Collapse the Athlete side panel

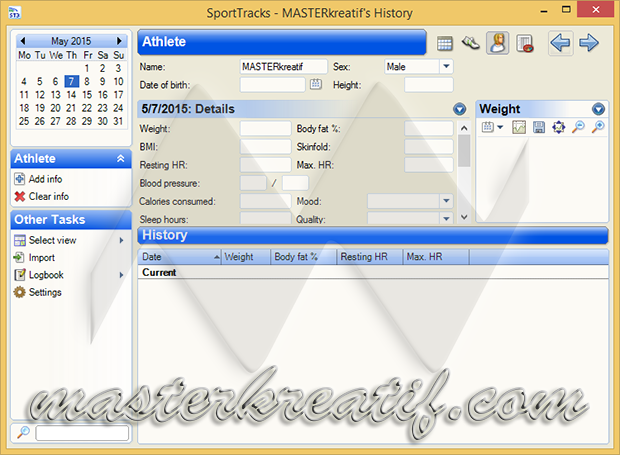(121, 159)
